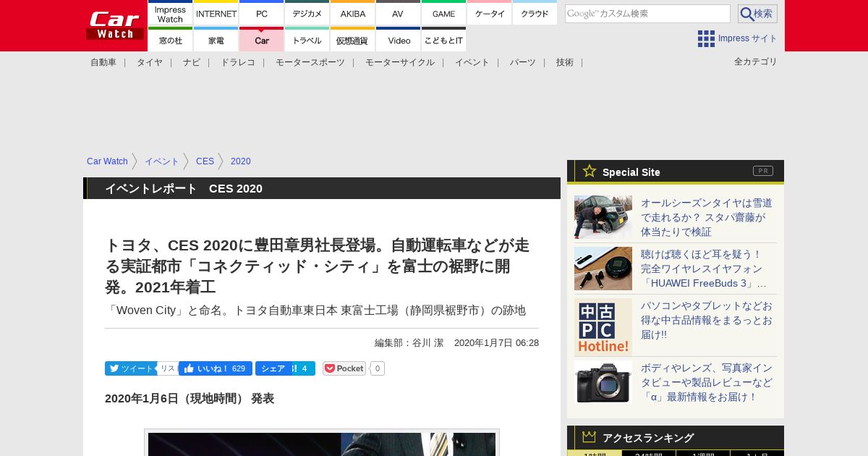Click the アクセスランキング crown icon
The height and width of the screenshot is (456, 868).
[590, 437]
